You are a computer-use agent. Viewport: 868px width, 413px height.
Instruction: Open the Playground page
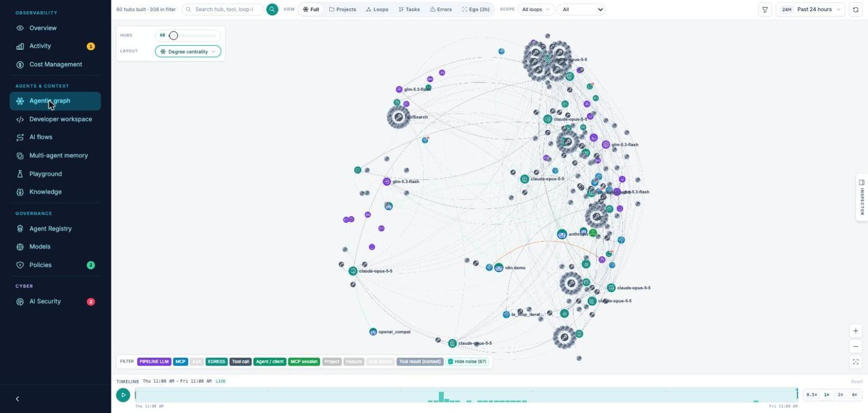55,174
